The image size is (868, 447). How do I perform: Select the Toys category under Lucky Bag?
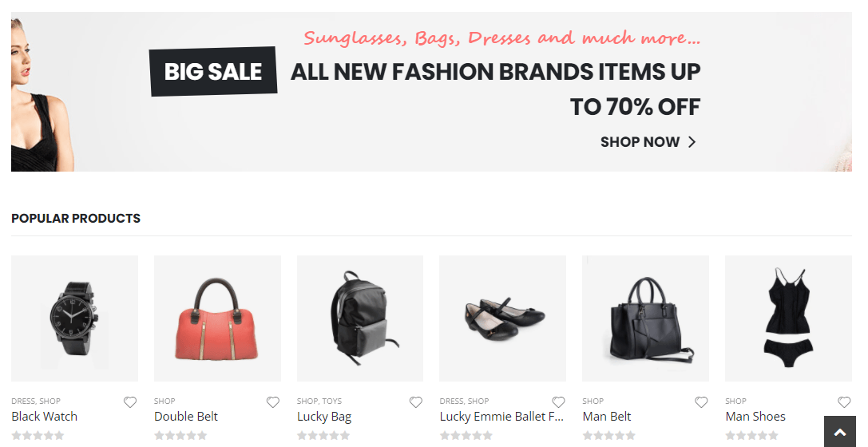332,402
